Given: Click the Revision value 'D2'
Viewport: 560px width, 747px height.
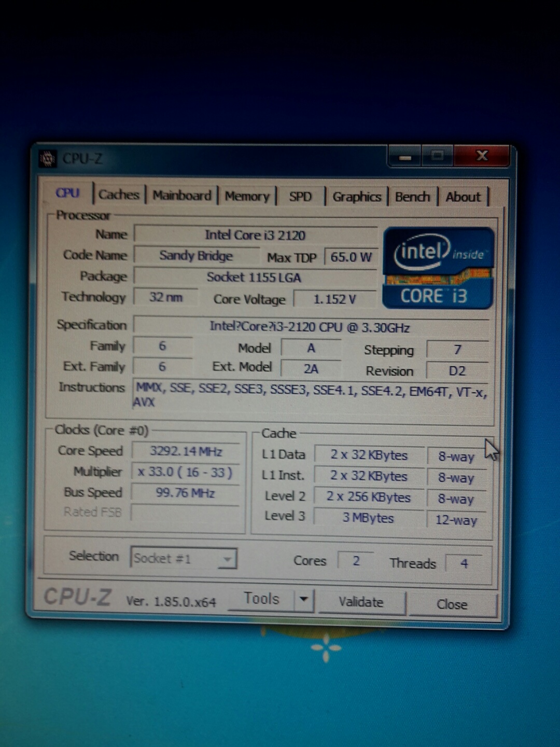Looking at the screenshot, I should point(457,371).
